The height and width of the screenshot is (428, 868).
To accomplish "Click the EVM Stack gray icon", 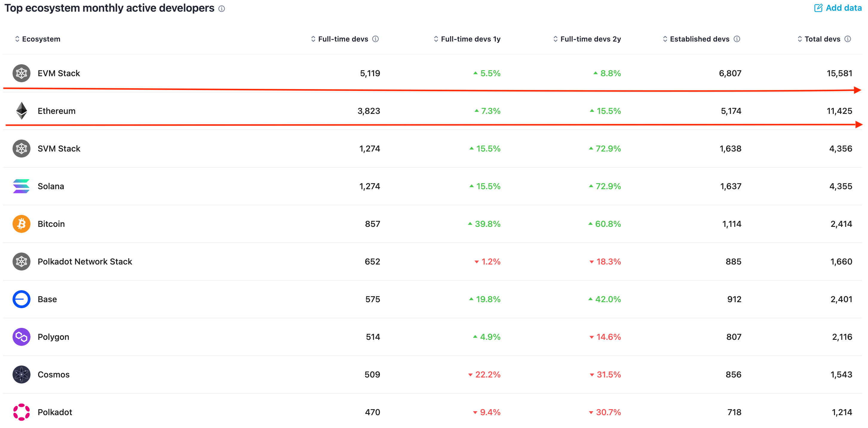I will tap(21, 73).
